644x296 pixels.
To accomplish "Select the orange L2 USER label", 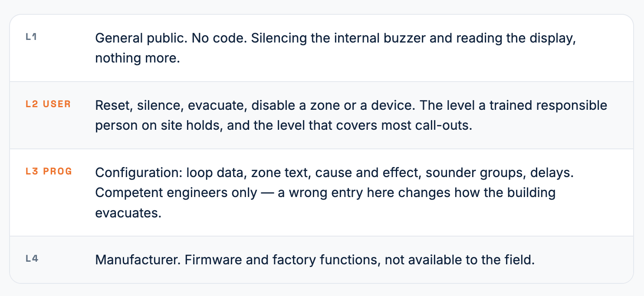I will 48,105.
